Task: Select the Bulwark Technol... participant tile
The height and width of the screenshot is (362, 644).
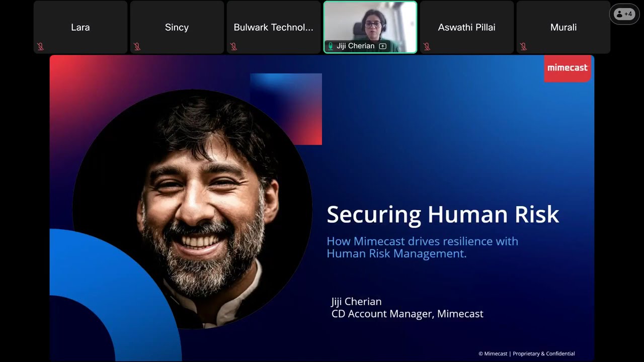Action: tap(274, 27)
